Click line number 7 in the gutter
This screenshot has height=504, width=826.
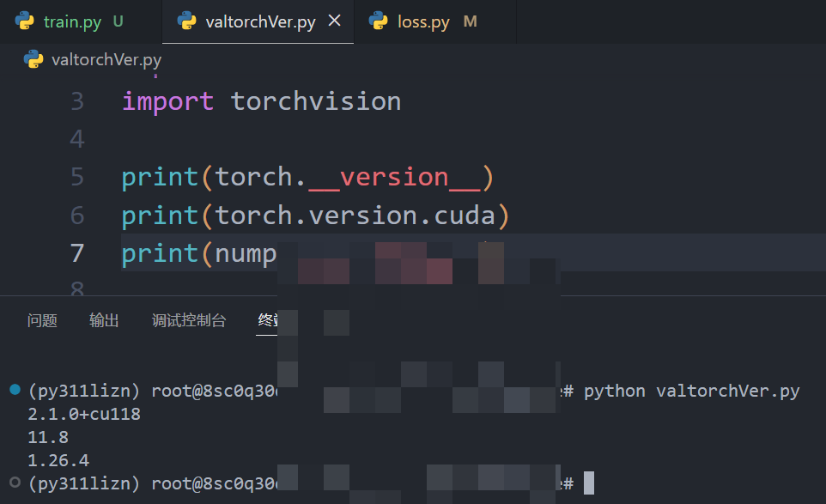[76, 252]
